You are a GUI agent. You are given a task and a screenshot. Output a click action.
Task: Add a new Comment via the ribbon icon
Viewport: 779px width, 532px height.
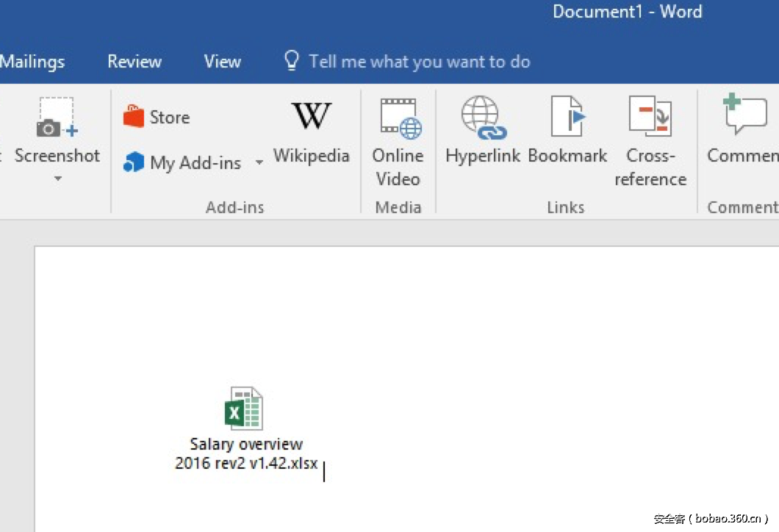tap(744, 116)
